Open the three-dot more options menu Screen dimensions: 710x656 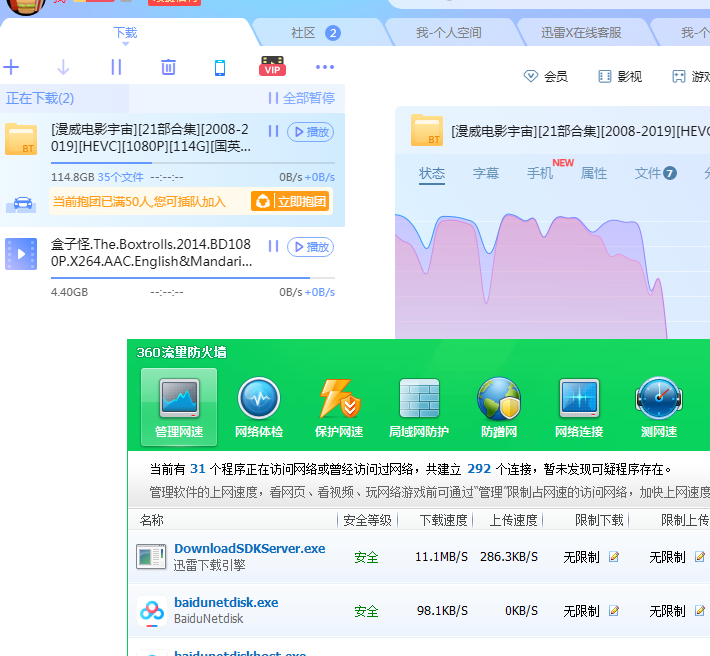(325, 68)
